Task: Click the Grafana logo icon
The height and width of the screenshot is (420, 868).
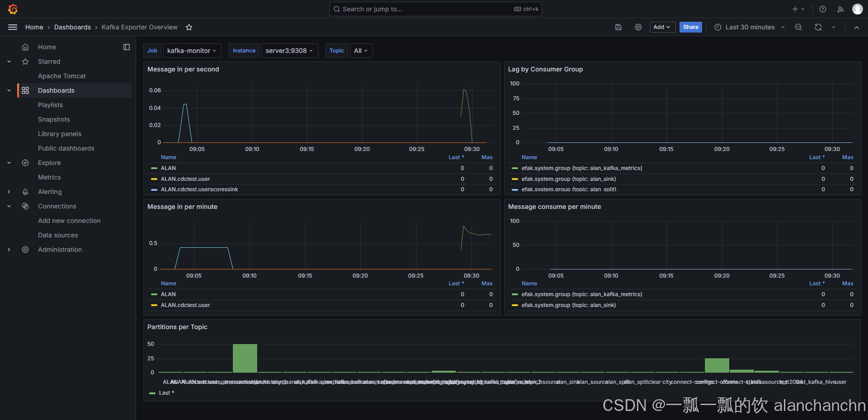Action: 13,9
